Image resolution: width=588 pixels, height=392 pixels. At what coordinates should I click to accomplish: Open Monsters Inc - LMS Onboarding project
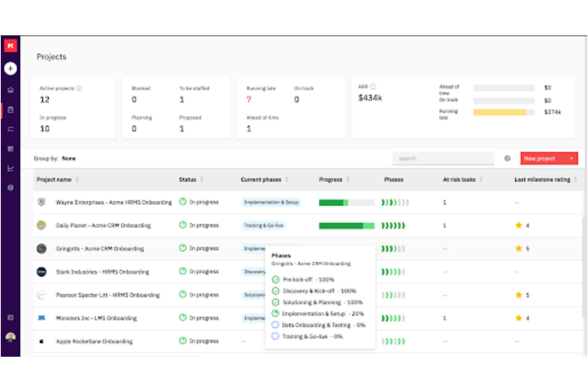tap(96, 318)
